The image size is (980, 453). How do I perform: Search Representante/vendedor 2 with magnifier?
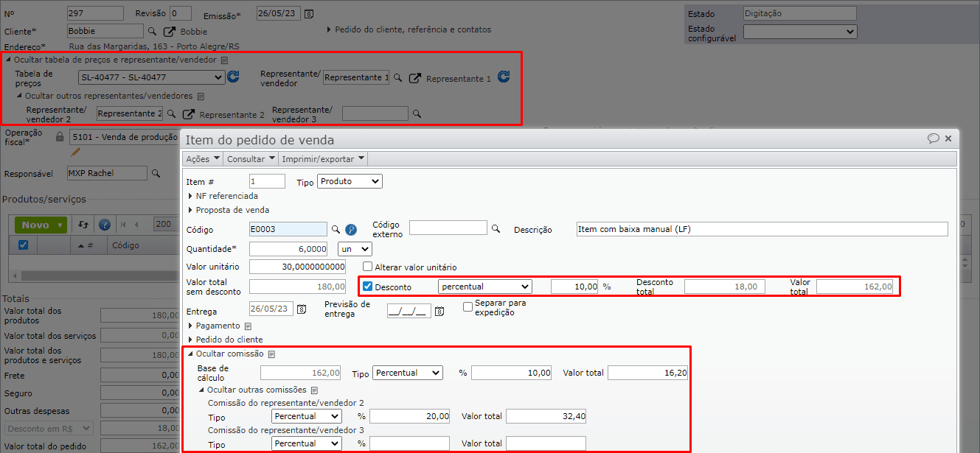point(171,113)
